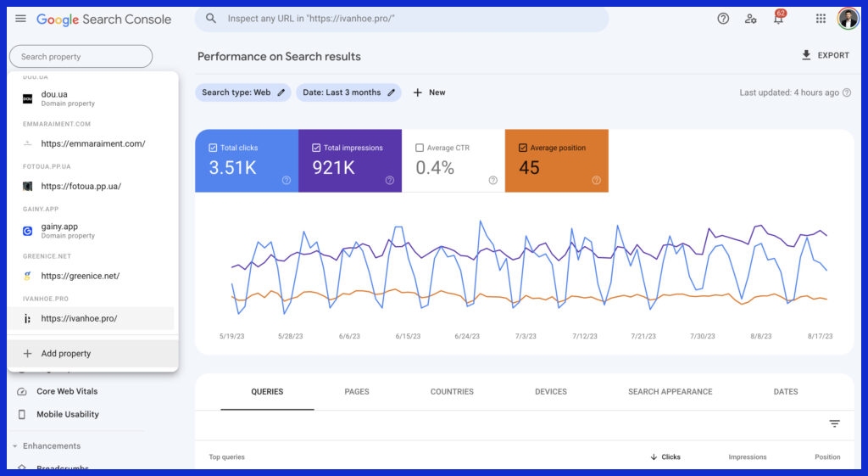Open the help question mark icon
This screenshot has width=868, height=476.
723,19
